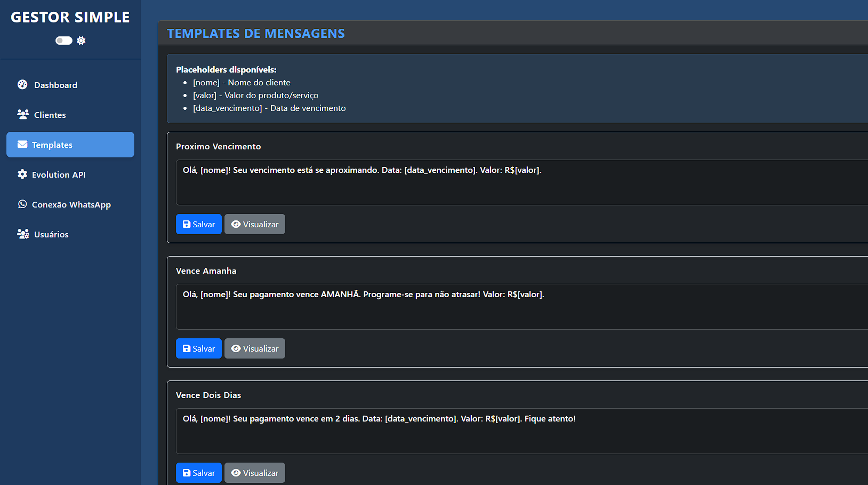Click the Clientes people icon in the sidebar

pos(23,115)
